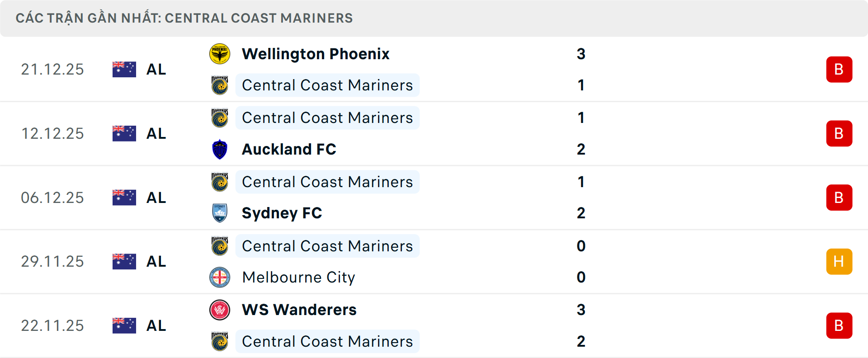Open Melbourne City via its club crest
Screen dimensions: 868x358
click(220, 278)
